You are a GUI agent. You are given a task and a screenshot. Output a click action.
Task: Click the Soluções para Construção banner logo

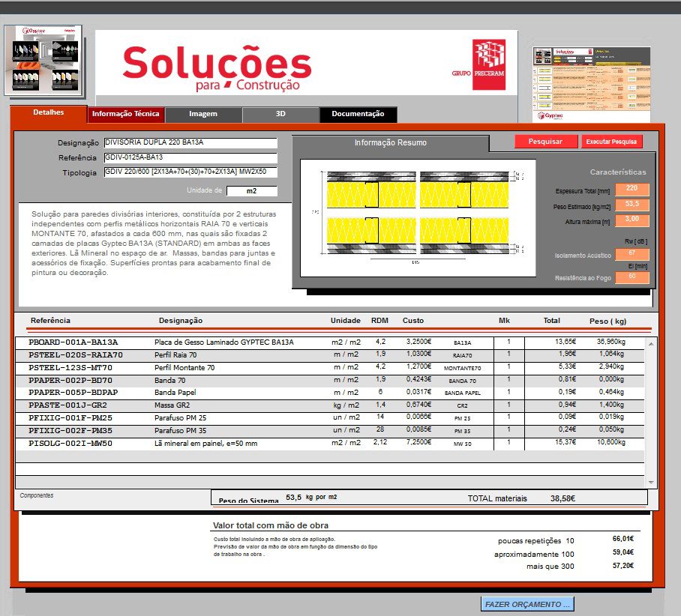[x=217, y=67]
